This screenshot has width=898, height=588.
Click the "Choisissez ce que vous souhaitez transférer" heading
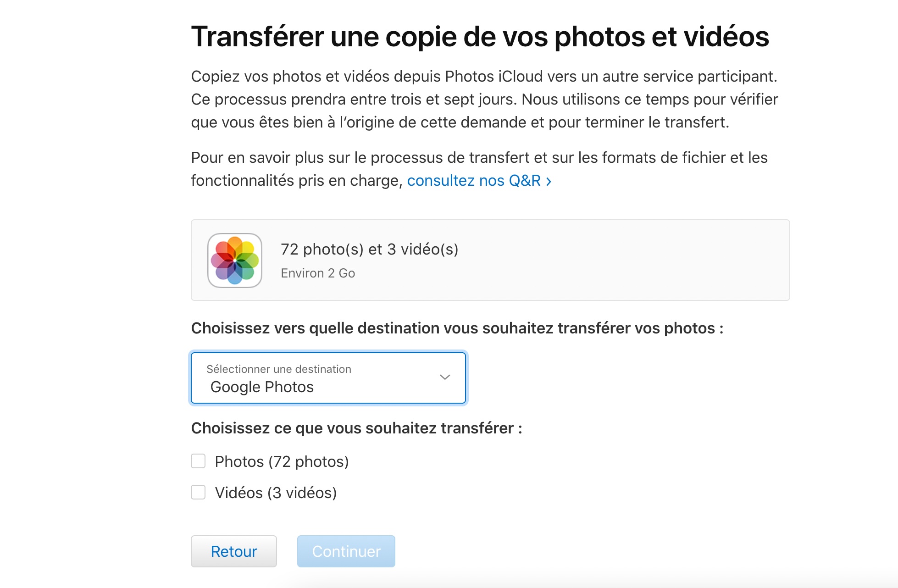[x=356, y=428]
